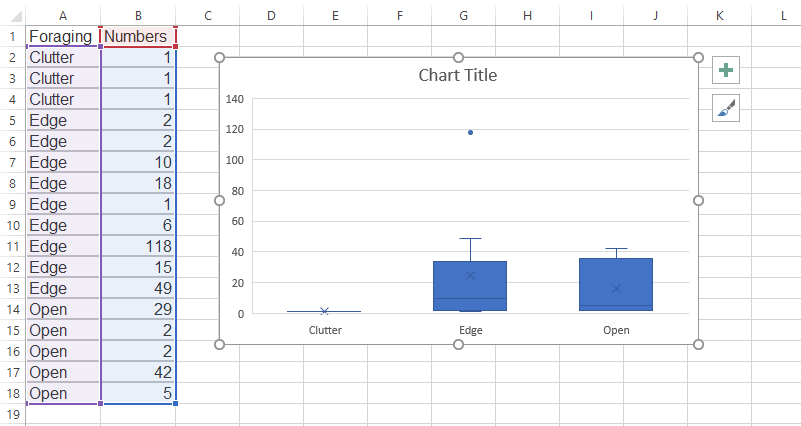Select row 1 header
Screen dimensions: 801x426
click(x=12, y=36)
